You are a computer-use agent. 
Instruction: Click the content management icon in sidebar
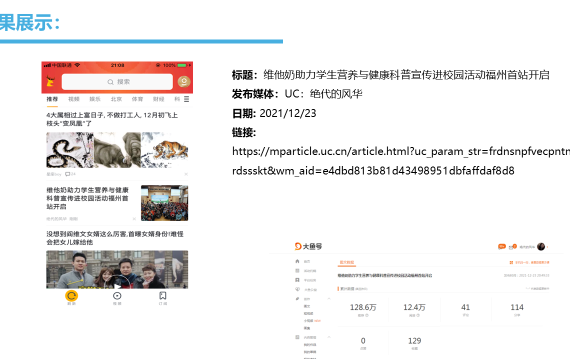pos(297,337)
